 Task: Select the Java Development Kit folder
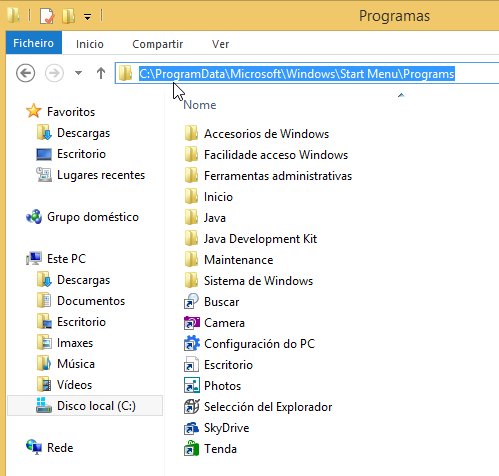click(x=260, y=239)
